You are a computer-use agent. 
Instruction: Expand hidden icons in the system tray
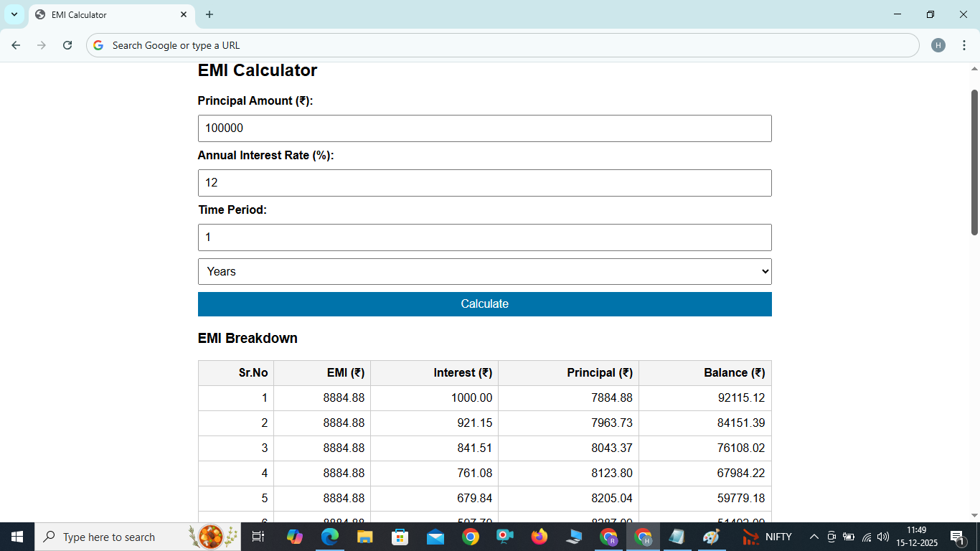click(x=814, y=536)
